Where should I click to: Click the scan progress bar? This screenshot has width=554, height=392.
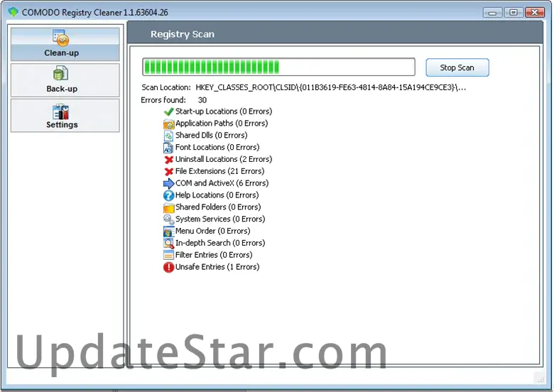pos(278,67)
